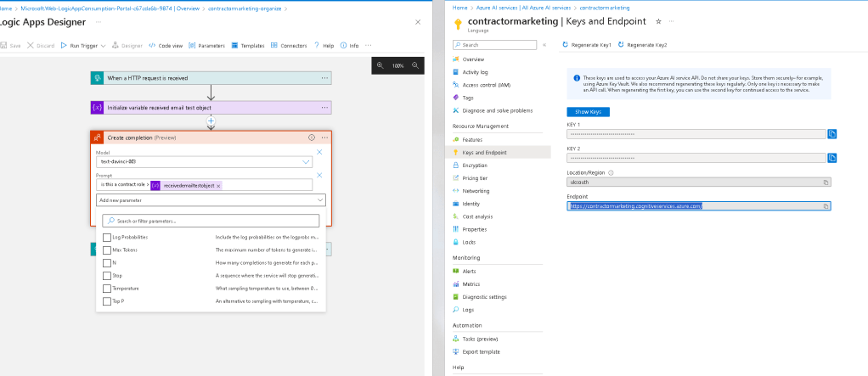Click Regenerate Key2

[x=643, y=45]
